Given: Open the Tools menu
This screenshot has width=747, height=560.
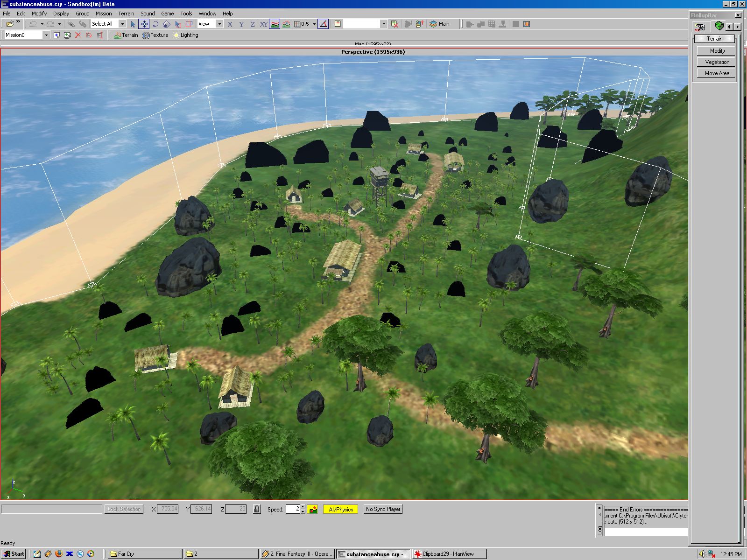Looking at the screenshot, I should point(186,14).
